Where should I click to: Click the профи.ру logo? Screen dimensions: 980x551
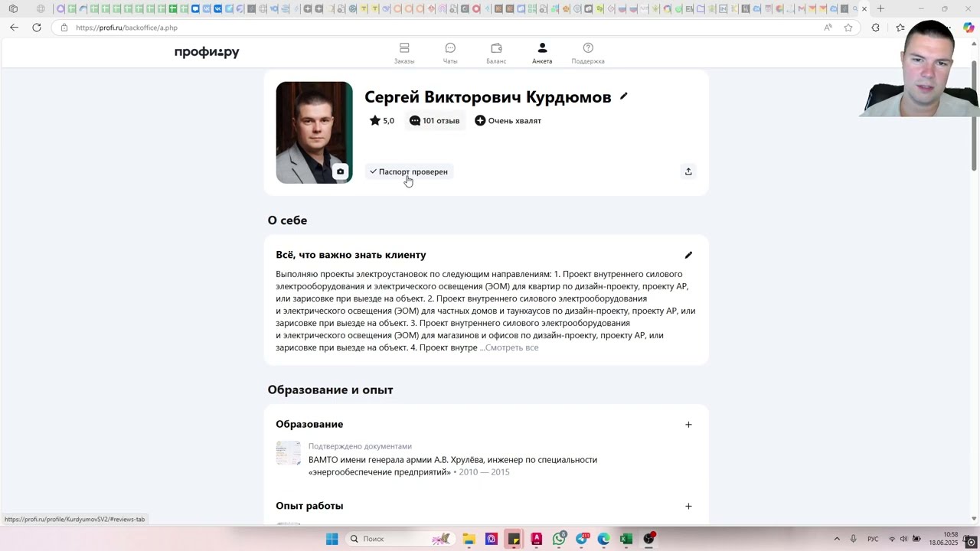click(x=207, y=52)
